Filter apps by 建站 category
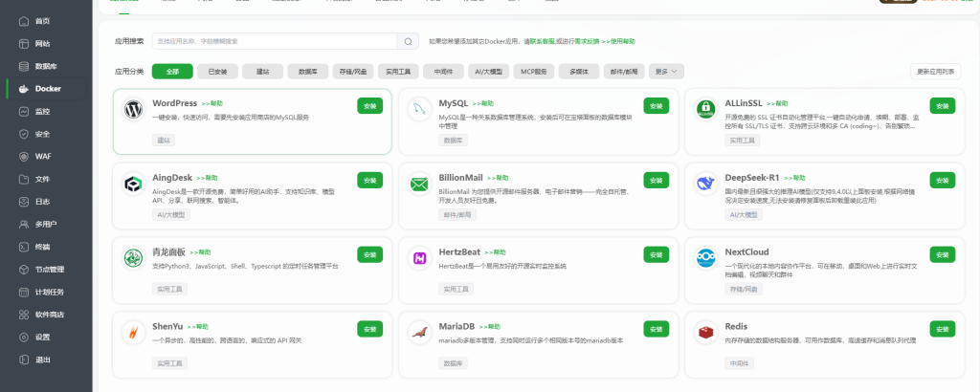Viewport: 980px width, 392px height. click(x=262, y=72)
